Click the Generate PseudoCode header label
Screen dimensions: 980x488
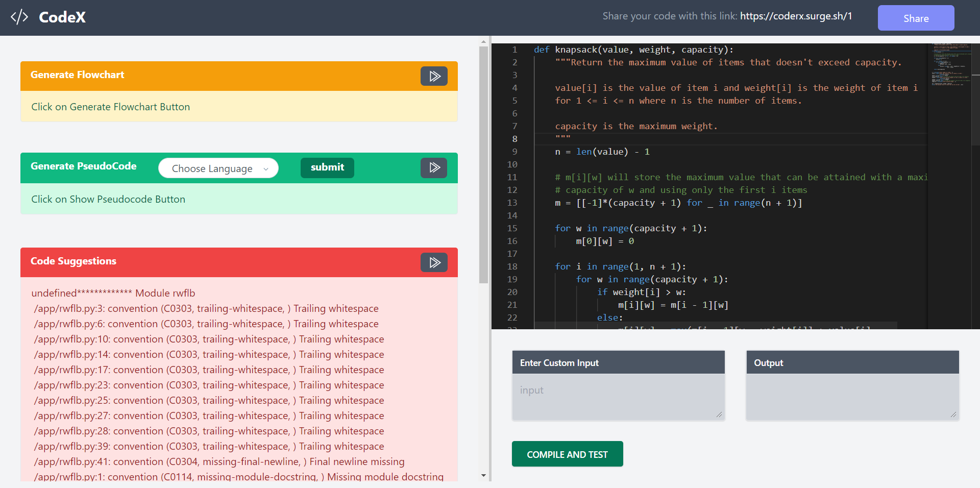pos(84,166)
